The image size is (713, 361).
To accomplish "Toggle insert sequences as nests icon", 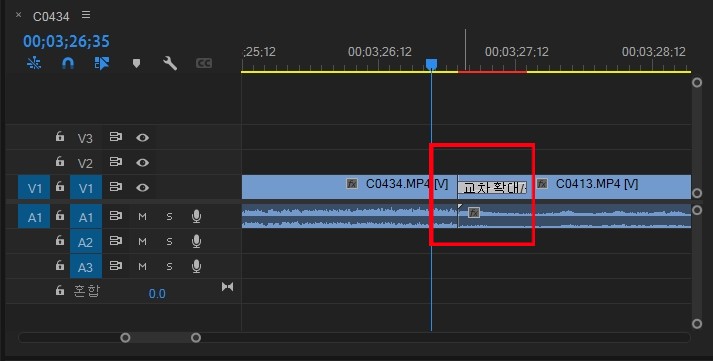I will pos(34,63).
